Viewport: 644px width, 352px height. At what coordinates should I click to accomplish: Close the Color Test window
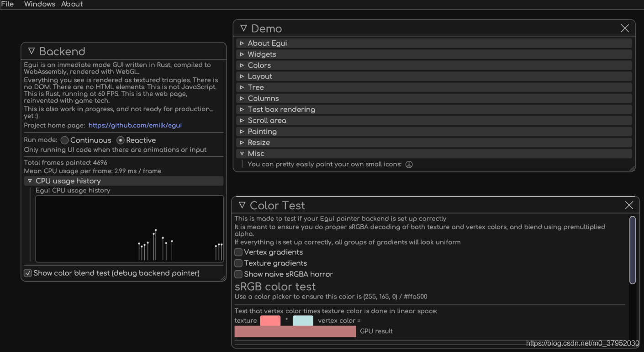629,205
